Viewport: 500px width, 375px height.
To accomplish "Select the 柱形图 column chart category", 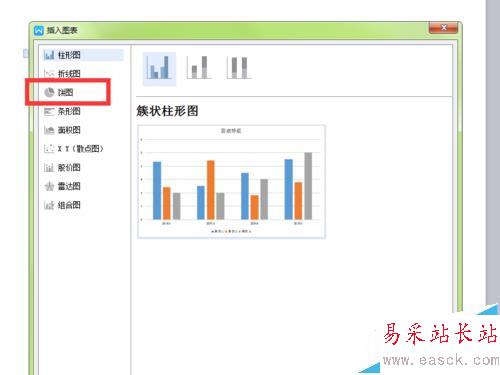I will click(x=83, y=55).
